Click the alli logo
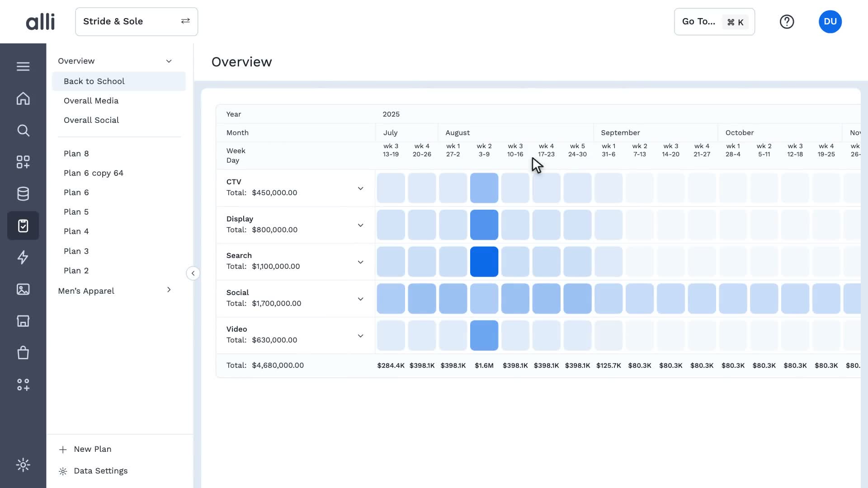The image size is (868, 488). pyautogui.click(x=40, y=22)
